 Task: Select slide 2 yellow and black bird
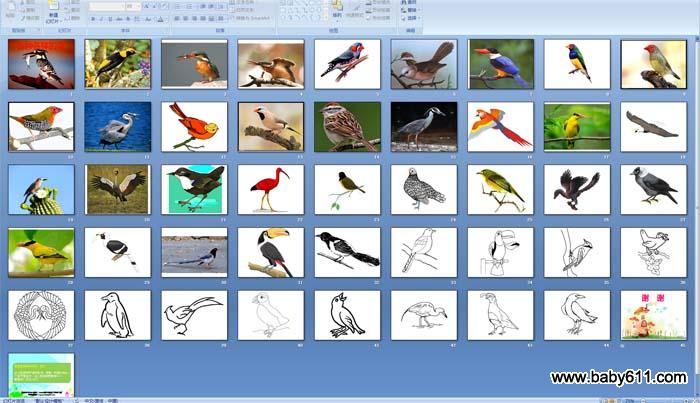[x=118, y=64]
